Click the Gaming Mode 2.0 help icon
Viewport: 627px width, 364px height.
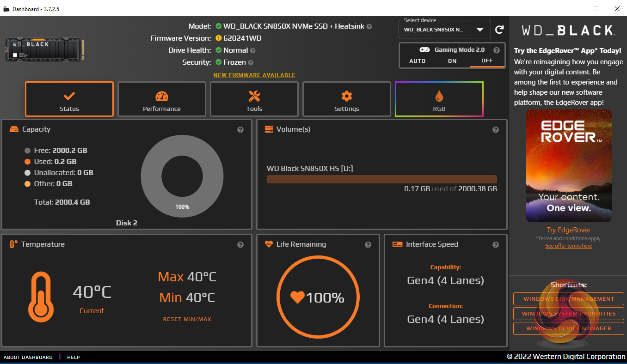click(x=497, y=50)
